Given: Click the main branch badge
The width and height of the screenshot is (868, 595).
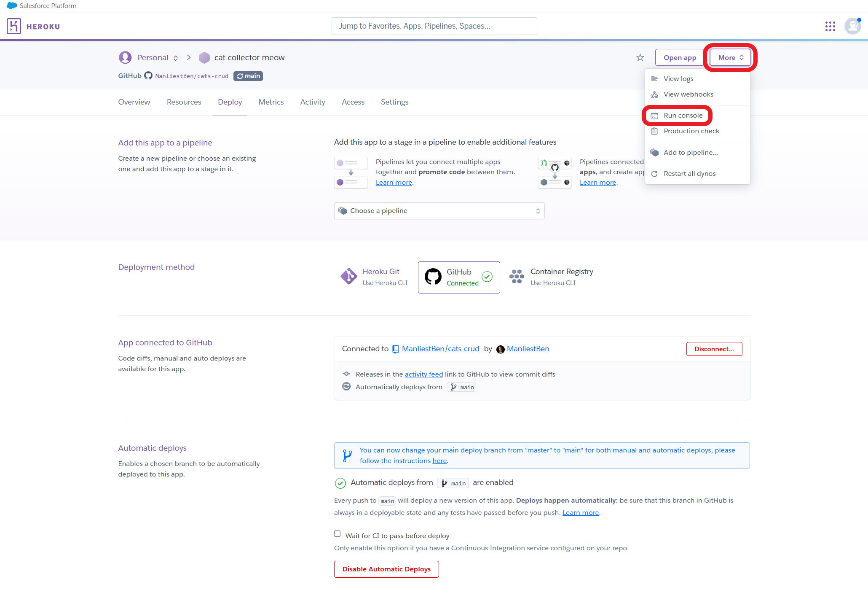Looking at the screenshot, I should (248, 76).
